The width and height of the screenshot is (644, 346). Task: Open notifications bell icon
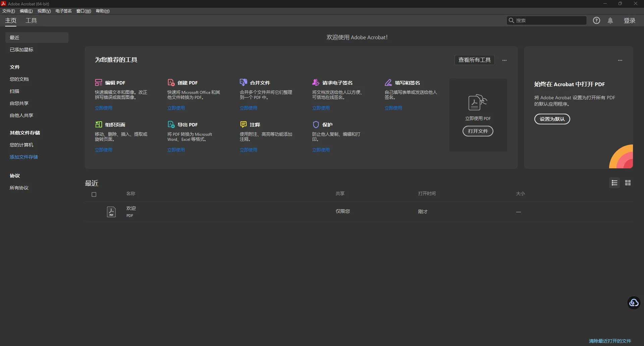point(610,20)
